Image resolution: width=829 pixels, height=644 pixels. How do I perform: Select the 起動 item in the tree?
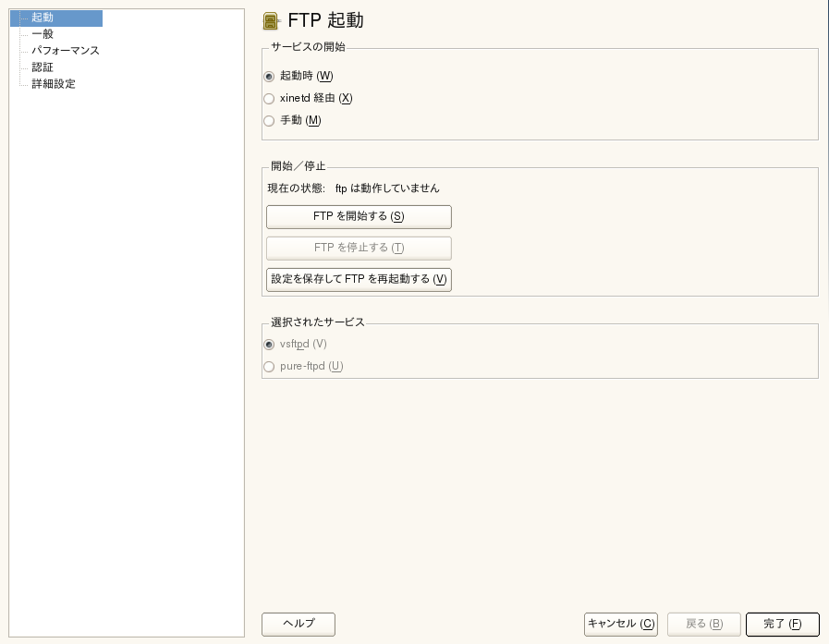[42, 18]
